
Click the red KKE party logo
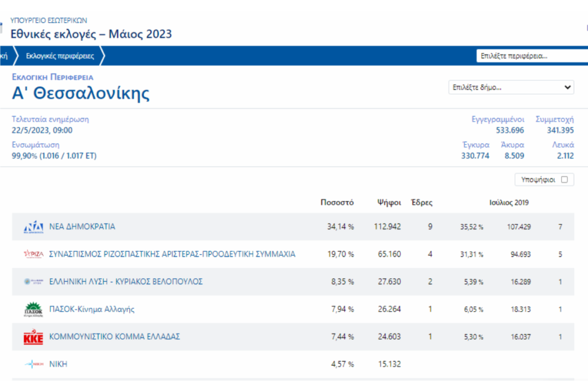coord(33,337)
